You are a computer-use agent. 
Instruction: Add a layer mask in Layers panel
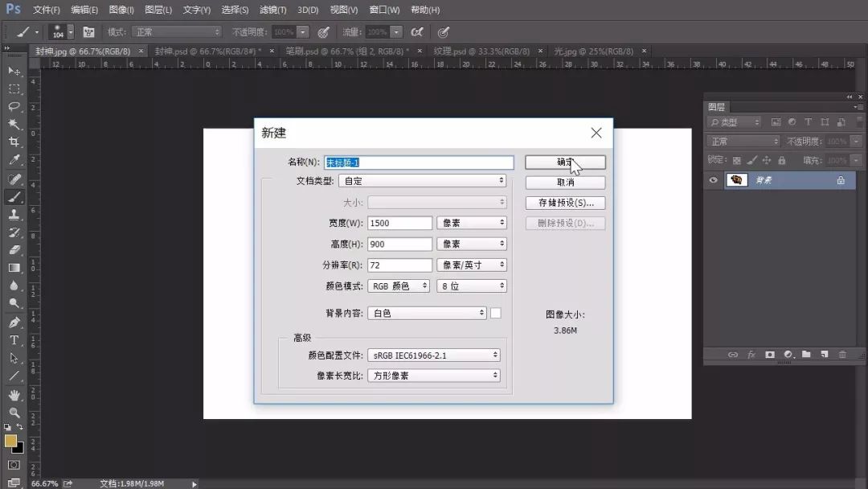coord(769,355)
